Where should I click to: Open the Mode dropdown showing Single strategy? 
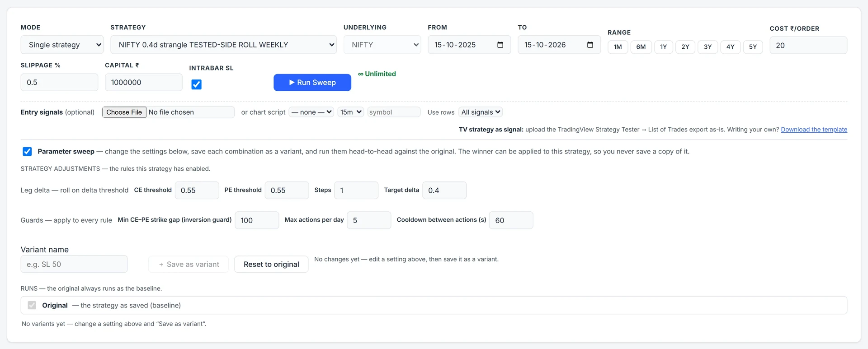(62, 45)
